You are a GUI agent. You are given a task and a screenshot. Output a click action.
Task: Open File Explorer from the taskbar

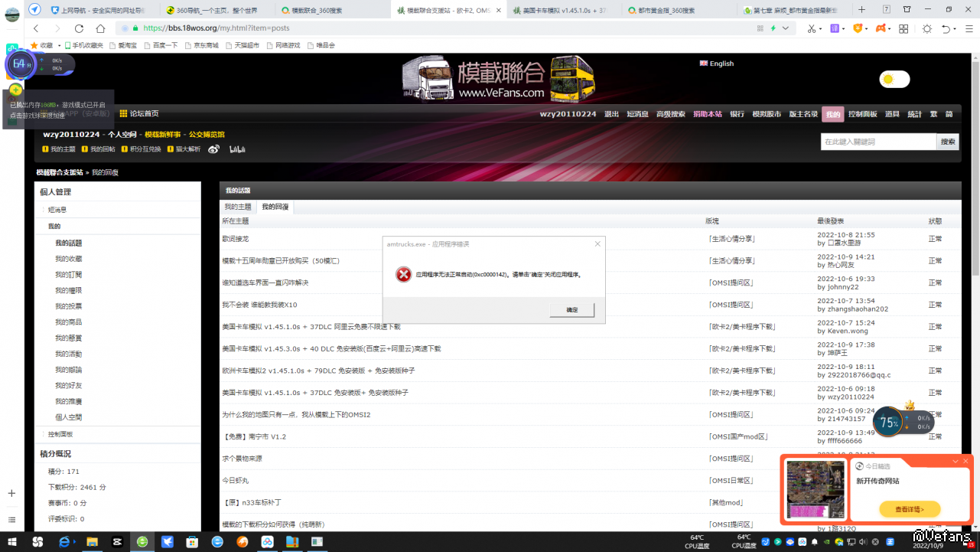pos(92,542)
